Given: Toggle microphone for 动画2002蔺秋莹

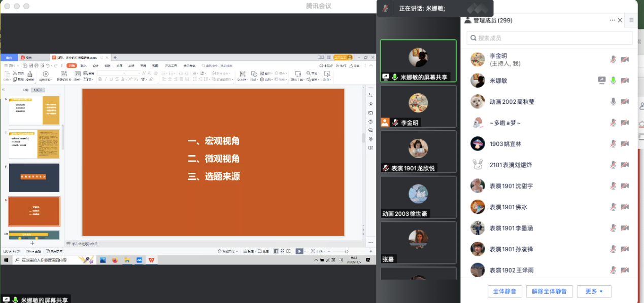Looking at the screenshot, I should point(613,102).
